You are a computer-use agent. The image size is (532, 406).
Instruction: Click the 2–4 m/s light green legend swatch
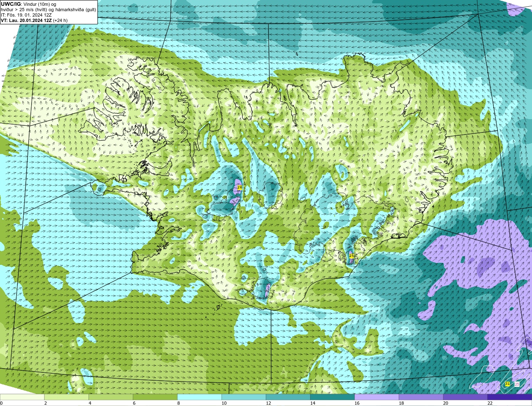(x=66, y=397)
